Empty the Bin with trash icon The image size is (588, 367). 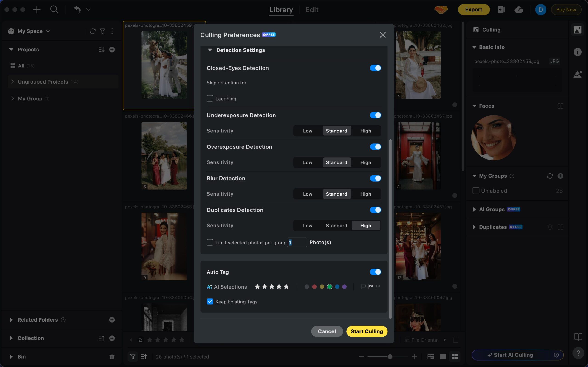coord(112,357)
